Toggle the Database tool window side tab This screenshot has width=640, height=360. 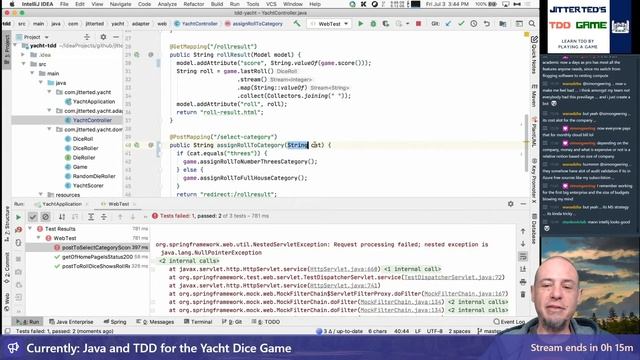pyautogui.click(x=534, y=229)
